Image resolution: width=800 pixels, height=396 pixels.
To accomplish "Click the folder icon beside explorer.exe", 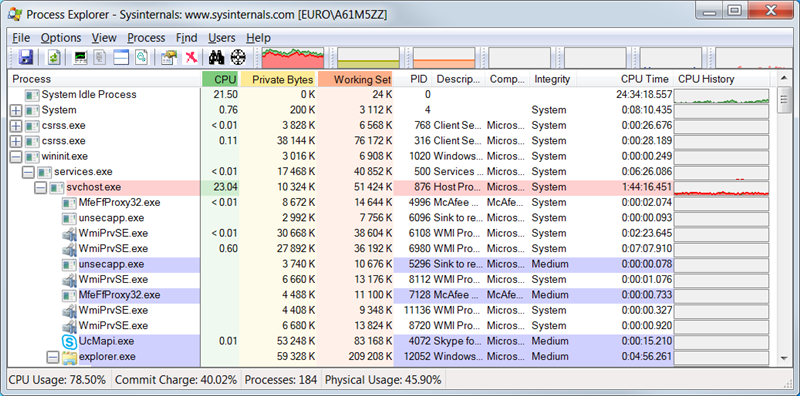I will click(69, 357).
